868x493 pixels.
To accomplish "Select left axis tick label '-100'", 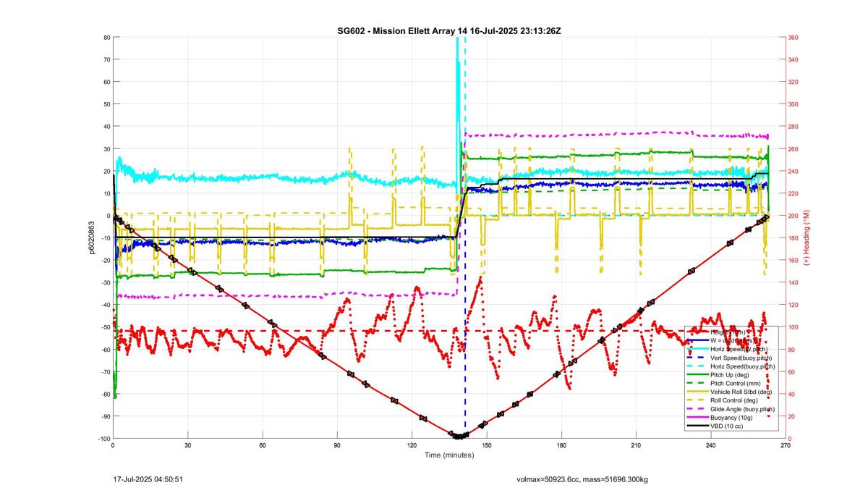I will [x=103, y=439].
